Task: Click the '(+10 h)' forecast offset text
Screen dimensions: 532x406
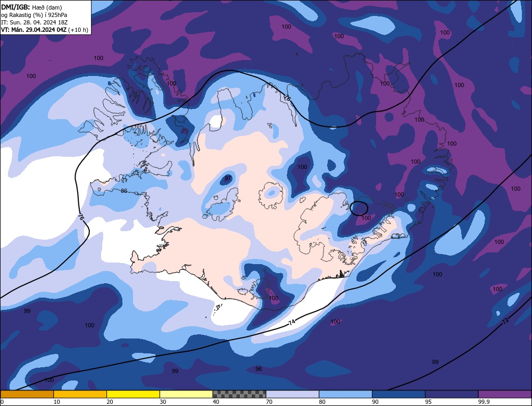Action: point(78,30)
